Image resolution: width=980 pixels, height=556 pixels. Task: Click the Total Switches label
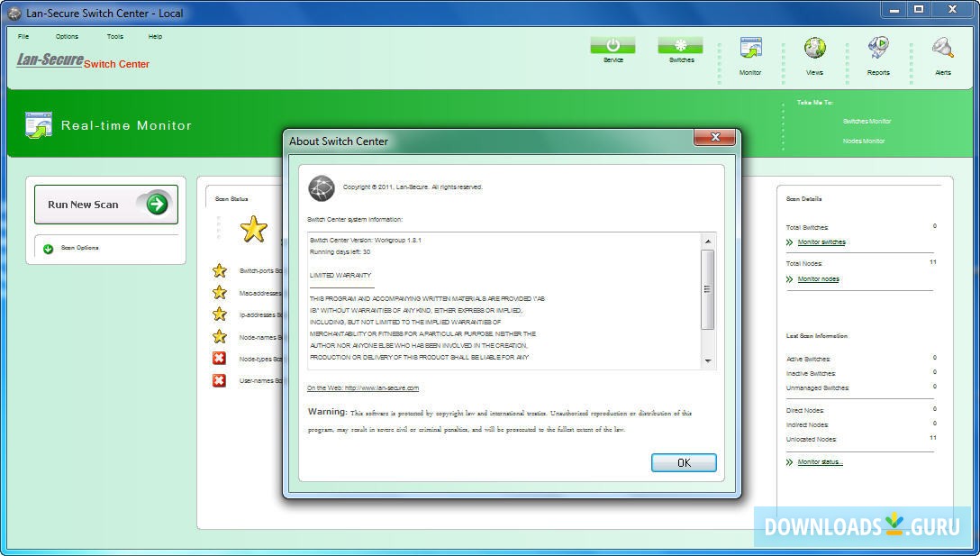807,228
